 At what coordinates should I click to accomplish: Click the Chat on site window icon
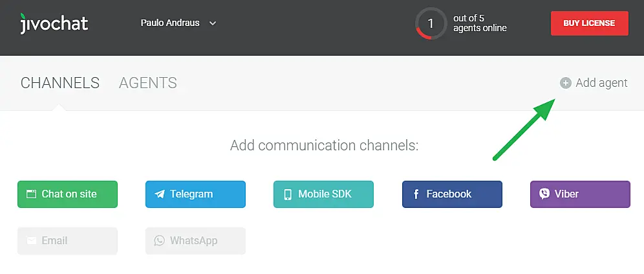tap(31, 194)
